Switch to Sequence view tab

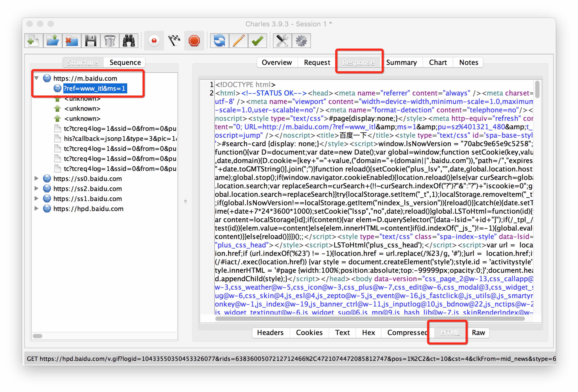click(125, 62)
